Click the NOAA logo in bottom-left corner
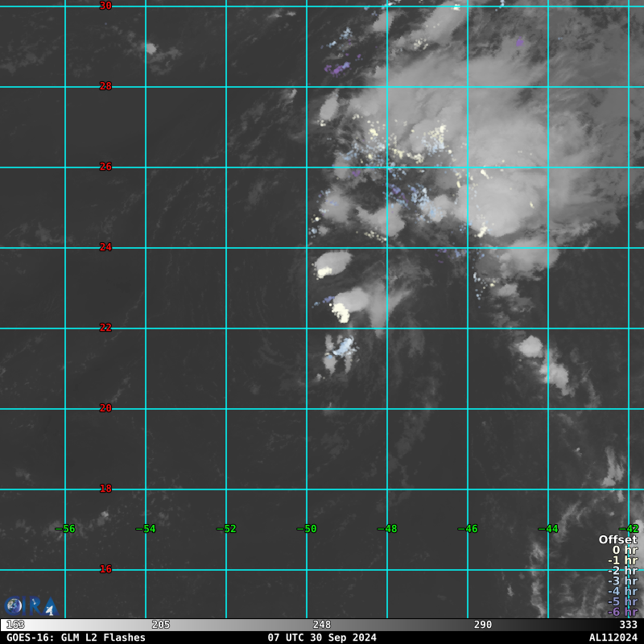This screenshot has height=644, width=644. point(14,605)
